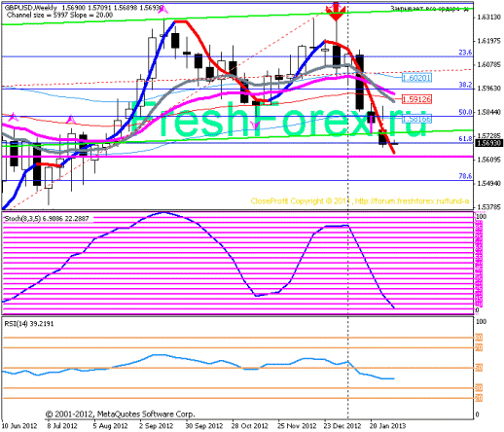The height and width of the screenshot is (432, 504).
Task: Click the Channel size = 5997 Slope label
Action: tap(59, 15)
